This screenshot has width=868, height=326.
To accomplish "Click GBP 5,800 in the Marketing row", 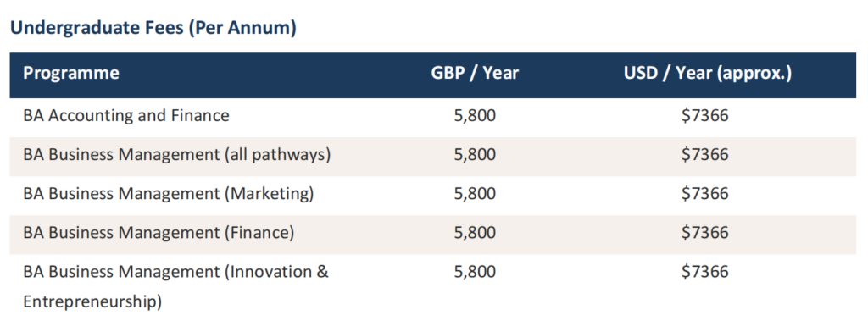I will 475,194.
